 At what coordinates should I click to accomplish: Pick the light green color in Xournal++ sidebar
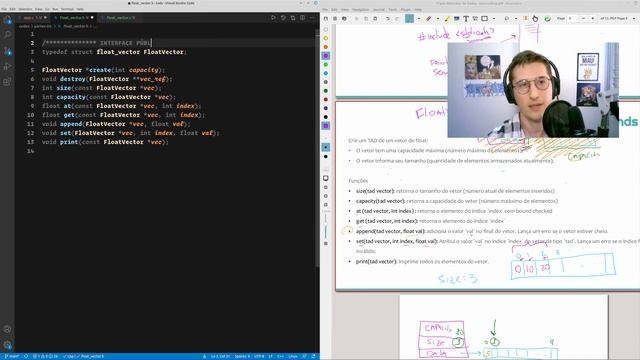click(326, 64)
